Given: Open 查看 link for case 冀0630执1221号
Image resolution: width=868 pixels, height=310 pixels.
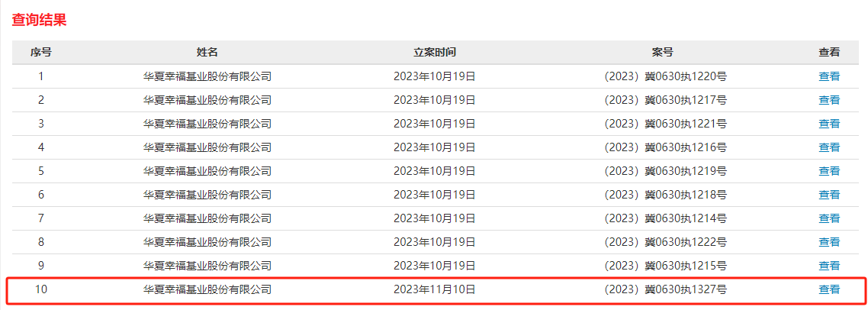Looking at the screenshot, I should [828, 124].
